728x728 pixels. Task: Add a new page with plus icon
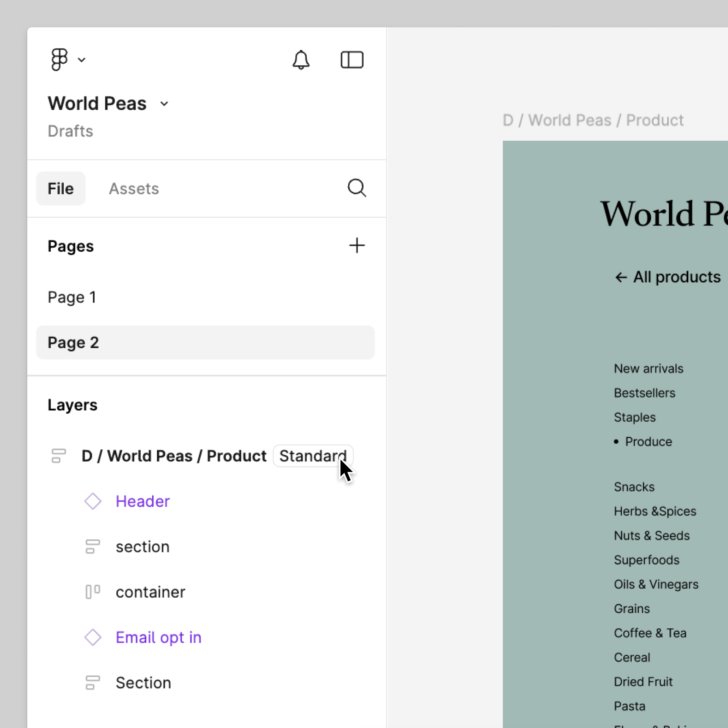[356, 246]
